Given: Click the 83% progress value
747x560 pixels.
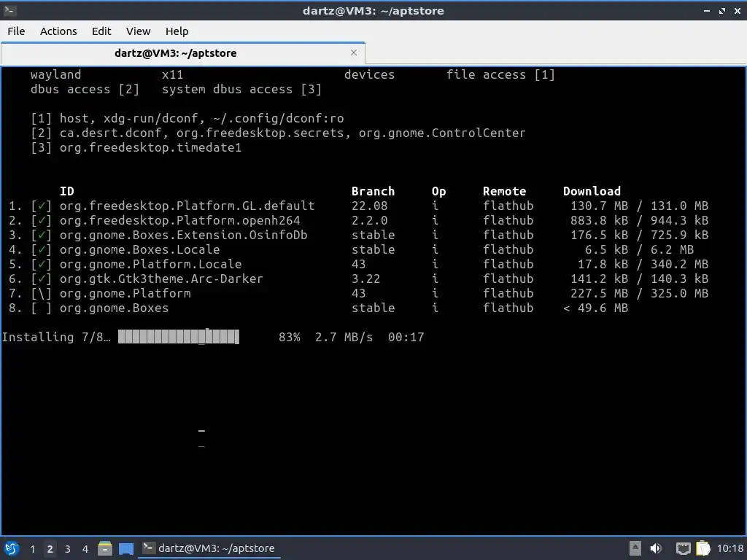Looking at the screenshot, I should (x=289, y=337).
